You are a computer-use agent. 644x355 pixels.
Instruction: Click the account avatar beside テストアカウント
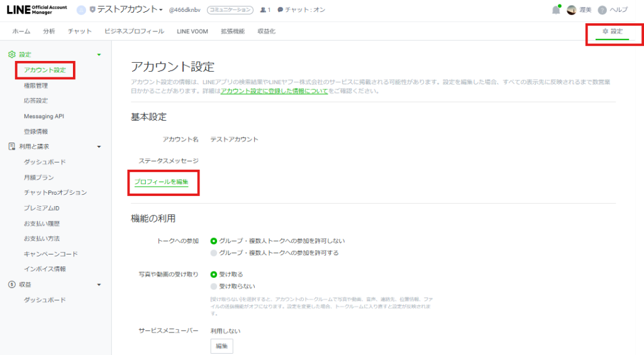coord(81,10)
